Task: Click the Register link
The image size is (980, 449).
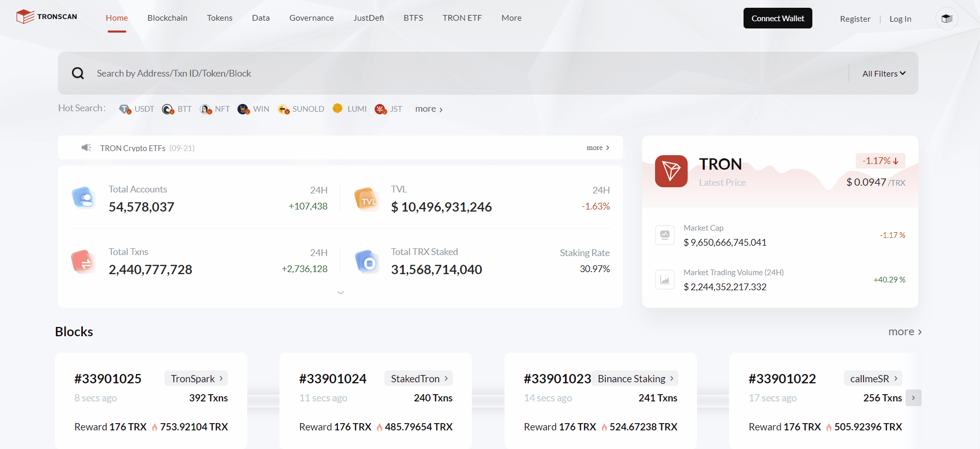Action: click(x=855, y=19)
